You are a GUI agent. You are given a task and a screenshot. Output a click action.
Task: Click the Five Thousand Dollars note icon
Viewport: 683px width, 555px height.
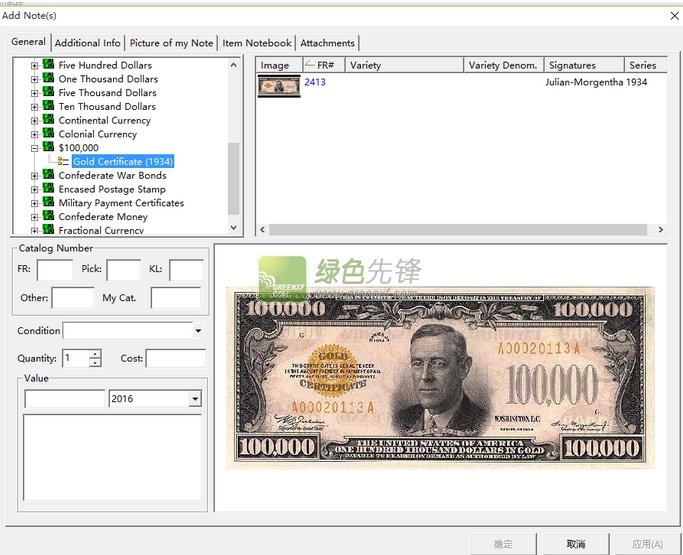48,92
